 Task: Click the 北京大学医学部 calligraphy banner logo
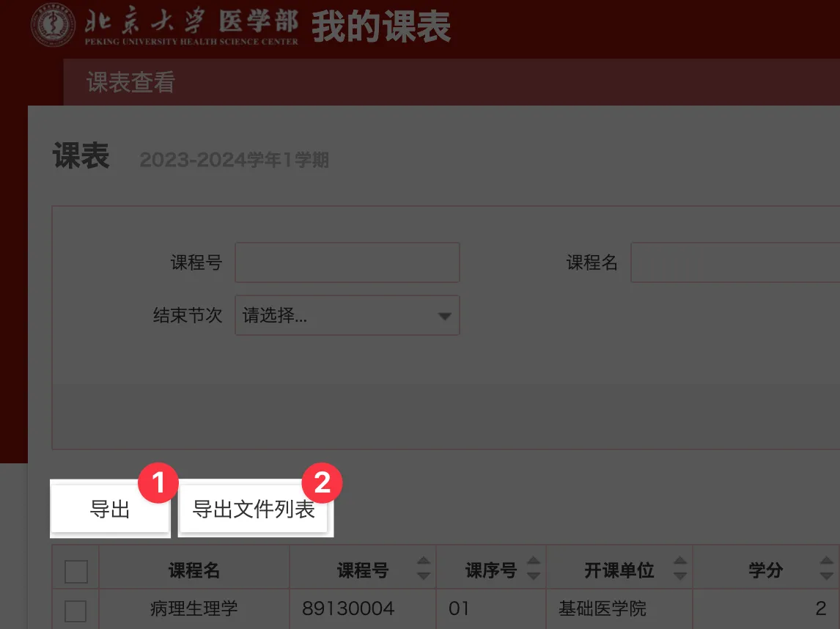191,25
